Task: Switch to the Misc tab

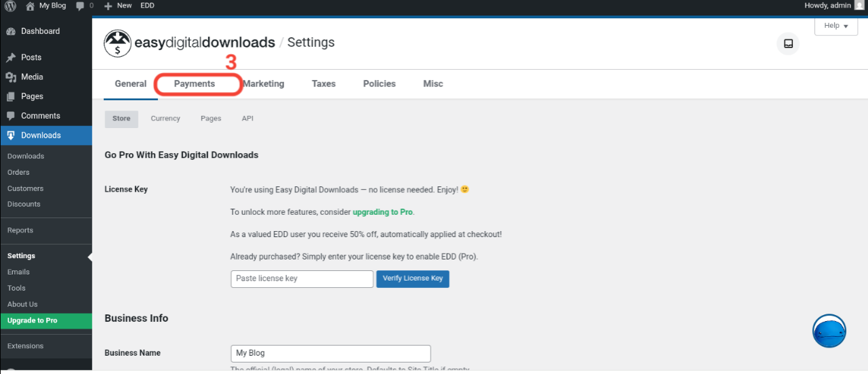Action: (x=433, y=84)
